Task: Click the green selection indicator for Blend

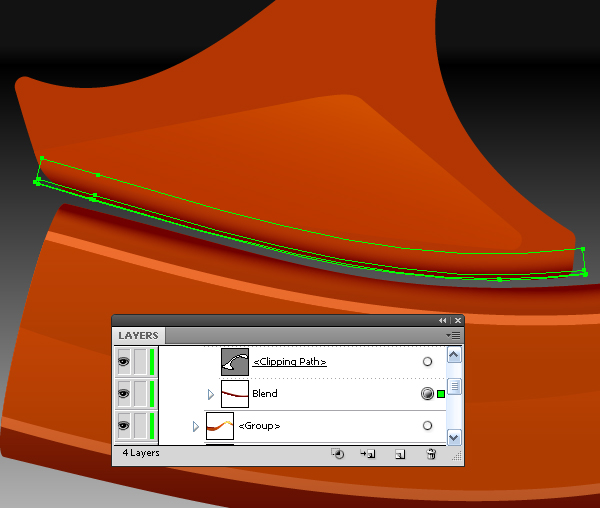Action: [441, 394]
